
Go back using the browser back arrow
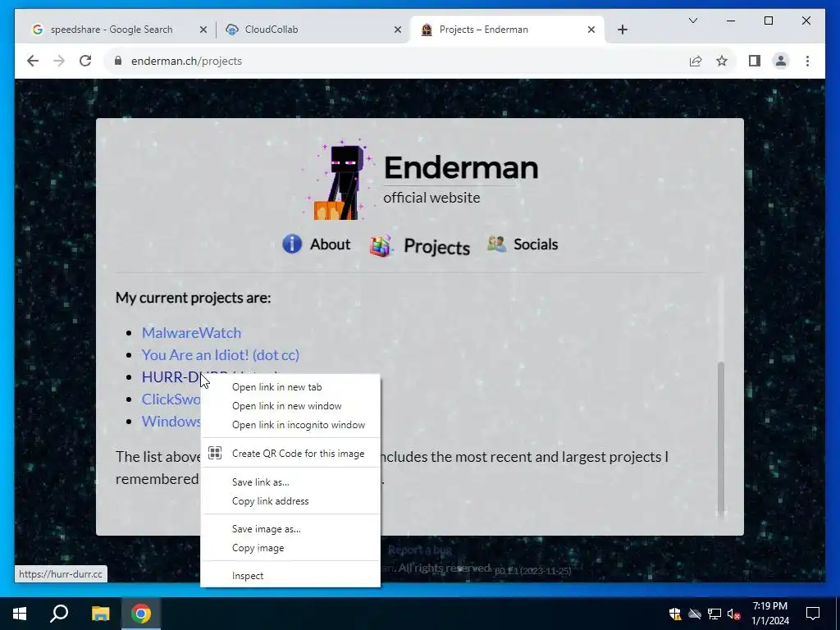coord(33,61)
